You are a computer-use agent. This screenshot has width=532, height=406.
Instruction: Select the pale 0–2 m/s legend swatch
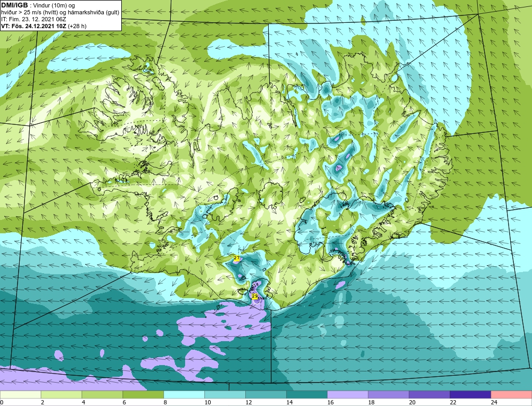21,395
